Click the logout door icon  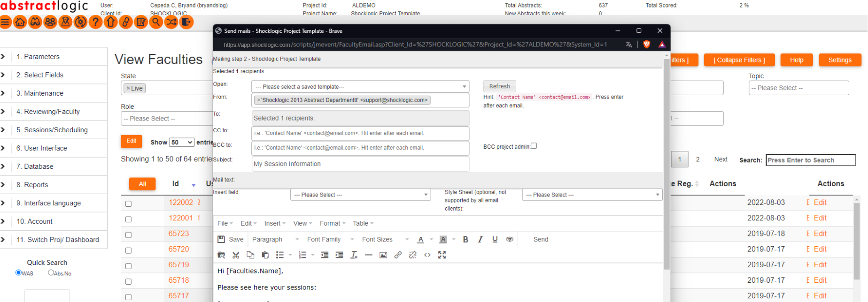tap(186, 22)
